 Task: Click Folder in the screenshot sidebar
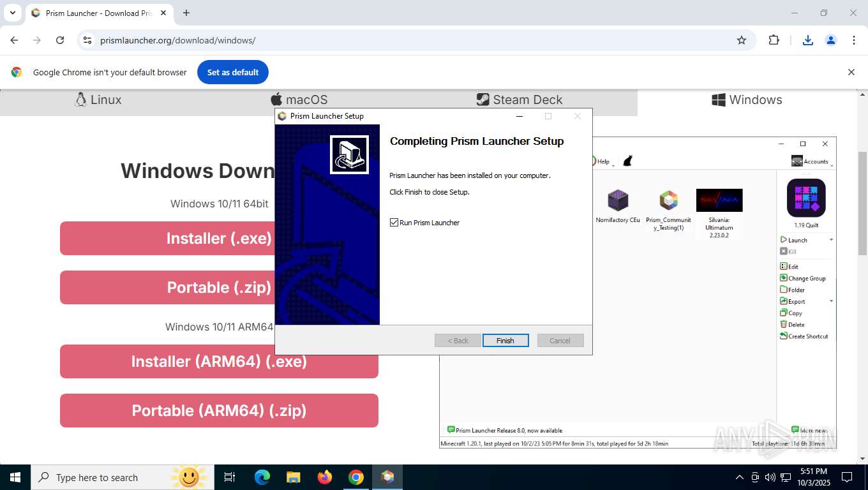pos(792,290)
